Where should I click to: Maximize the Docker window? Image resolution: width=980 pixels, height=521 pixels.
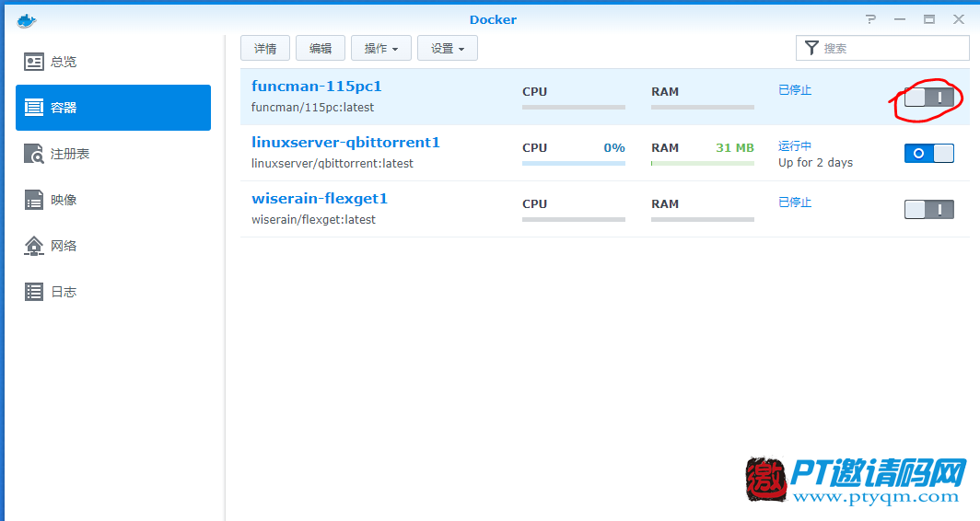click(929, 19)
